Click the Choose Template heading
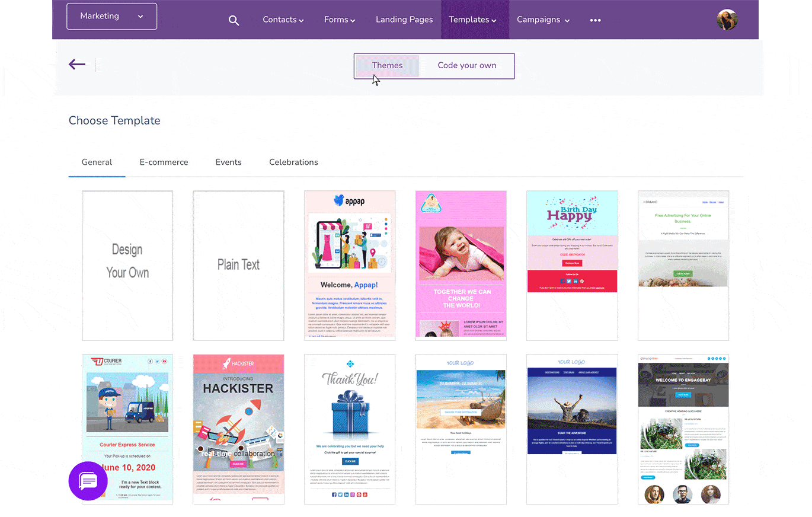 (114, 120)
